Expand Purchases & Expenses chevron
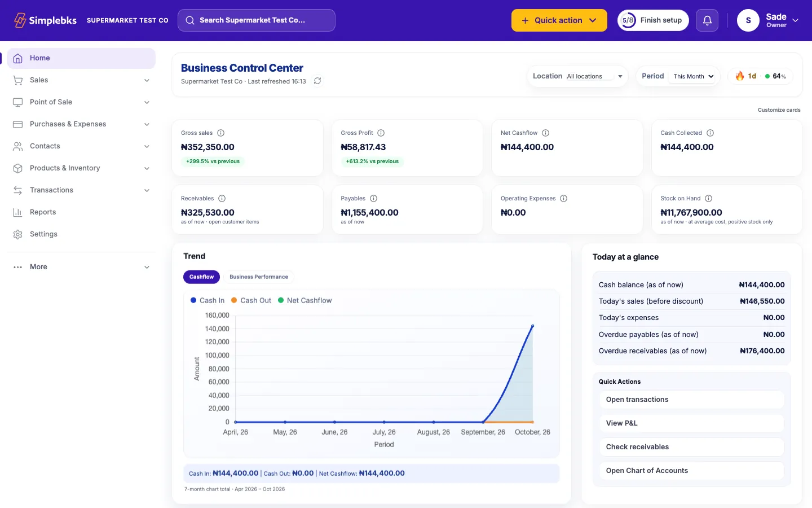 click(x=147, y=124)
